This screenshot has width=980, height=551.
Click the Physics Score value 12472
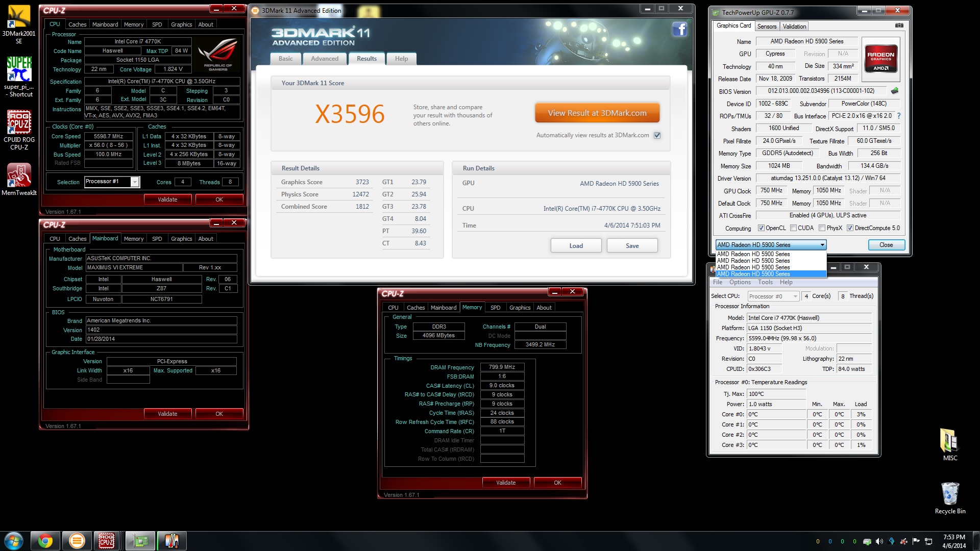tap(360, 194)
